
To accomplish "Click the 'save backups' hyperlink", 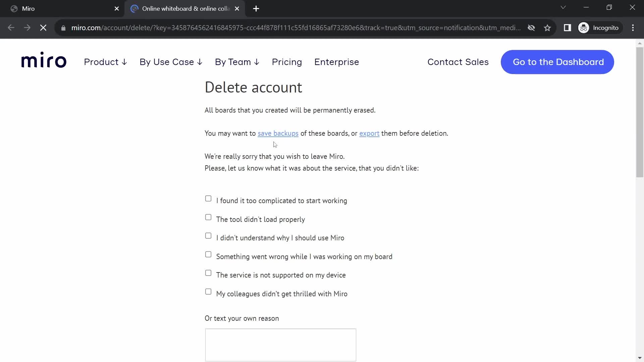I will 278,133.
